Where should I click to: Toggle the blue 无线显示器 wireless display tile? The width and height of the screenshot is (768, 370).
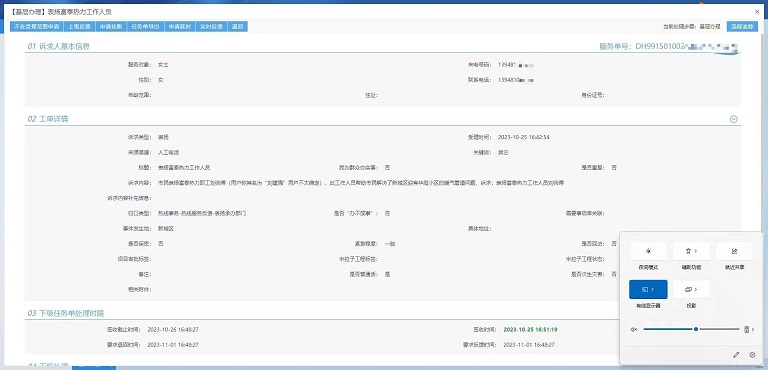[x=648, y=289]
